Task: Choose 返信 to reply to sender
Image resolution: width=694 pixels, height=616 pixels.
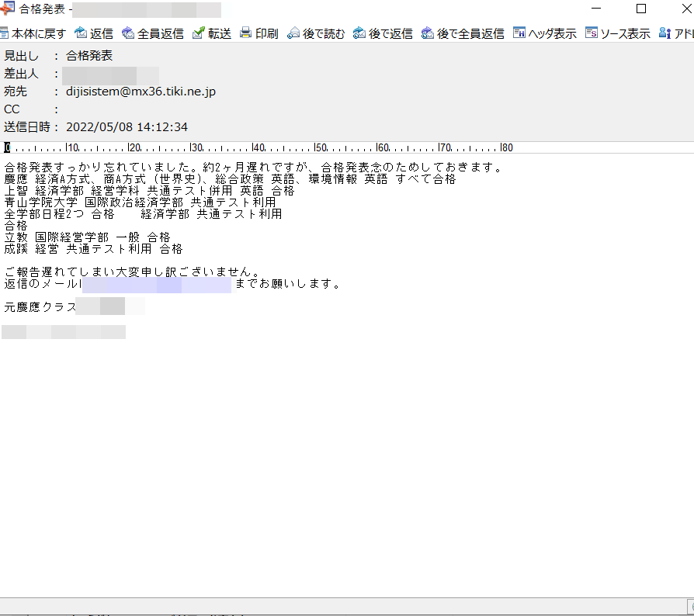Action: pos(102,33)
